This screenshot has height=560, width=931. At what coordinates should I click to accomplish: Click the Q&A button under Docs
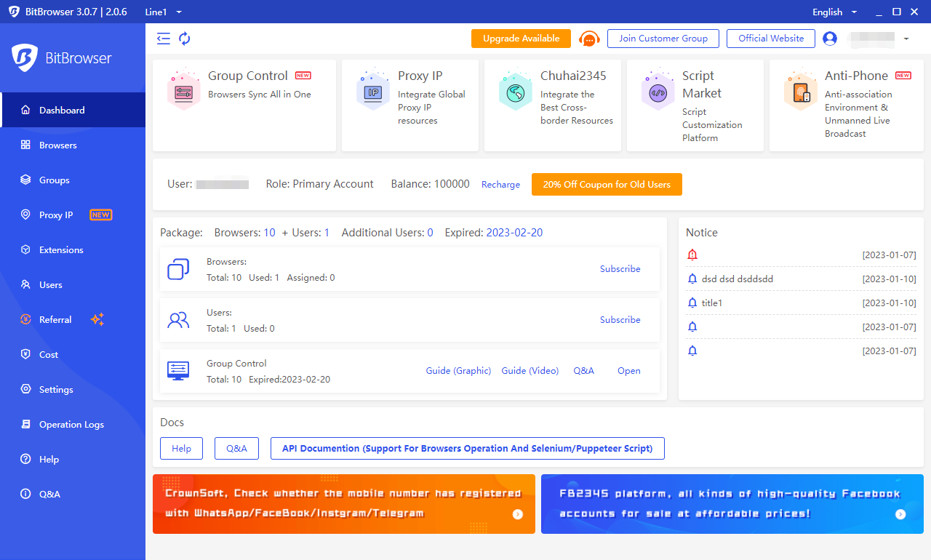(236, 449)
